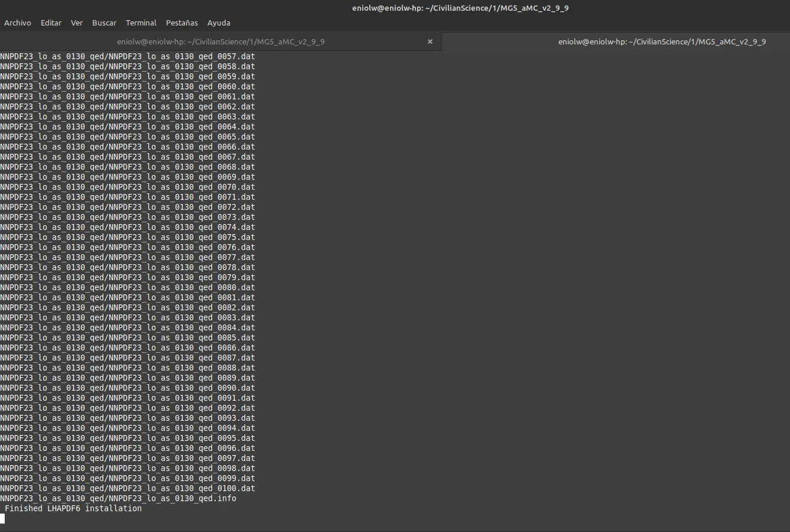Click the line ending in qed_0099.dat
Viewport: 790px width, 532px height.
tap(127, 478)
